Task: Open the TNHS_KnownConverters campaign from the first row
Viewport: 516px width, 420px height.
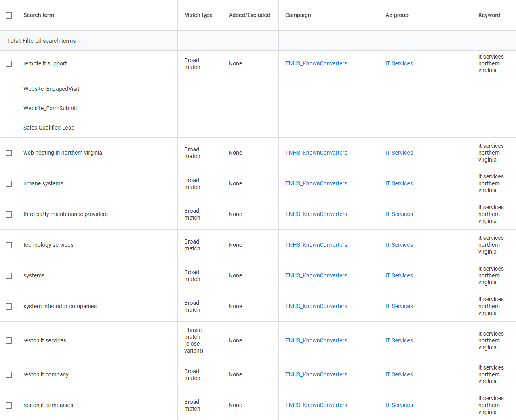Action: pyautogui.click(x=316, y=63)
